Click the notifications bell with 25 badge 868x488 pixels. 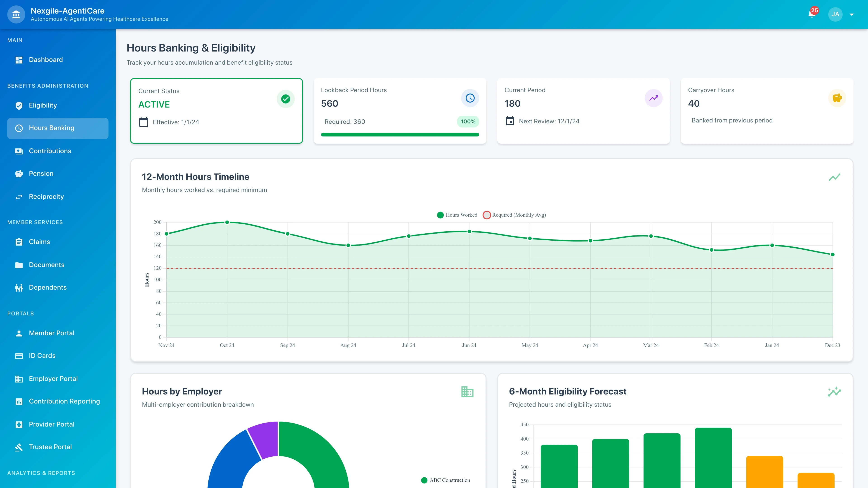click(812, 14)
